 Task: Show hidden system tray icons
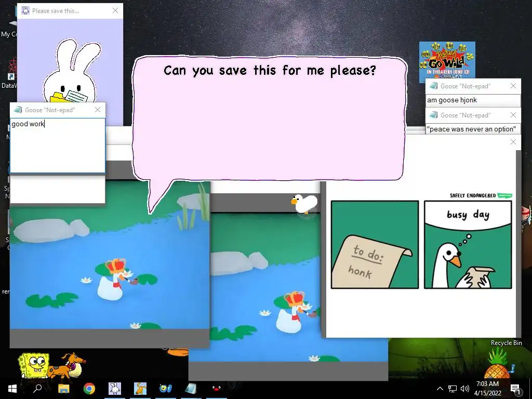coord(440,389)
